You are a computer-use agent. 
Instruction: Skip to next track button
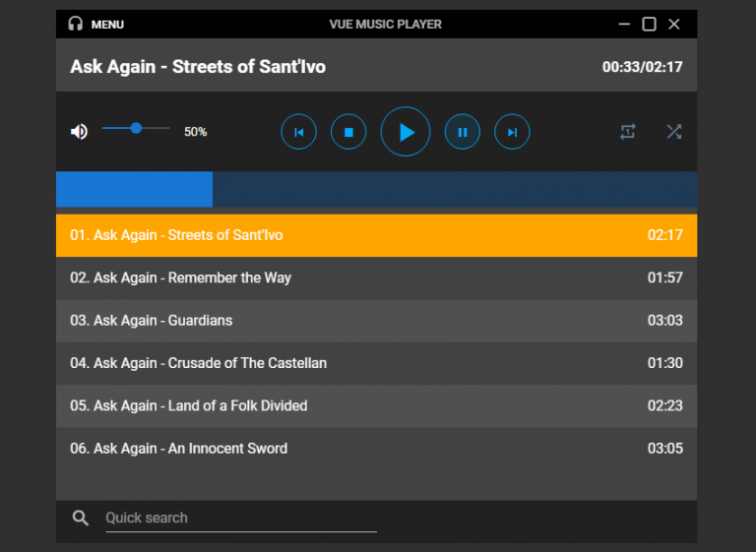point(512,132)
